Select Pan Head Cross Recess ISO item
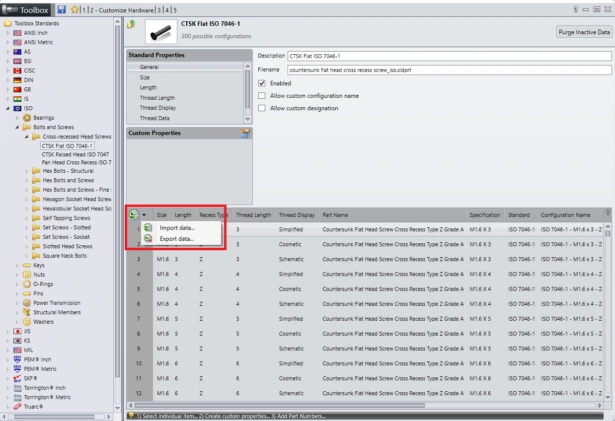Screen dimensions: 615x421 [x=76, y=162]
